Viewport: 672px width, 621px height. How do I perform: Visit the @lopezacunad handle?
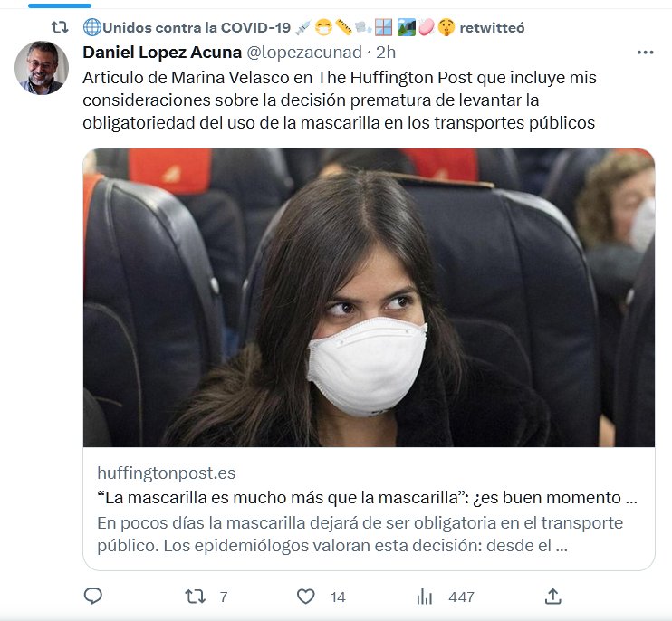tap(304, 53)
